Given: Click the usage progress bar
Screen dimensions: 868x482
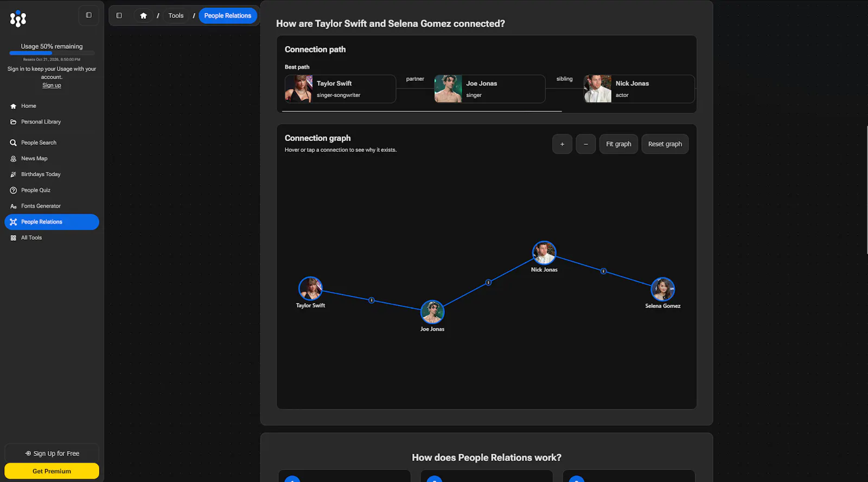Looking at the screenshot, I should tap(52, 53).
